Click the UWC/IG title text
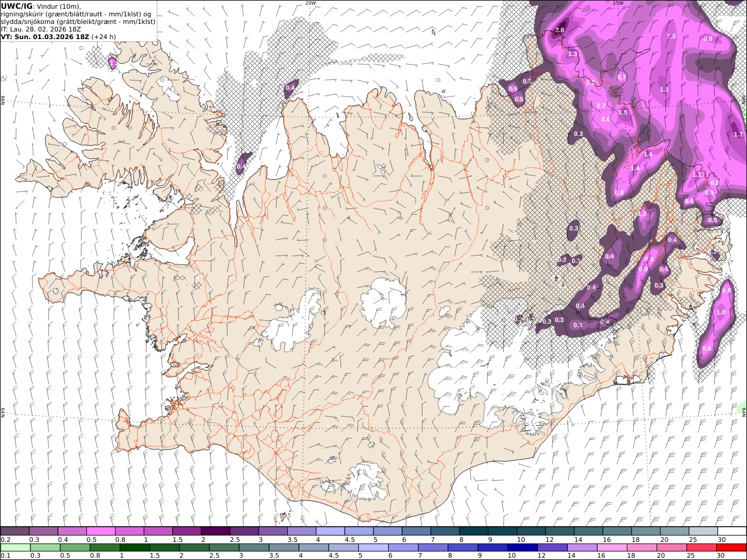 [16, 6]
